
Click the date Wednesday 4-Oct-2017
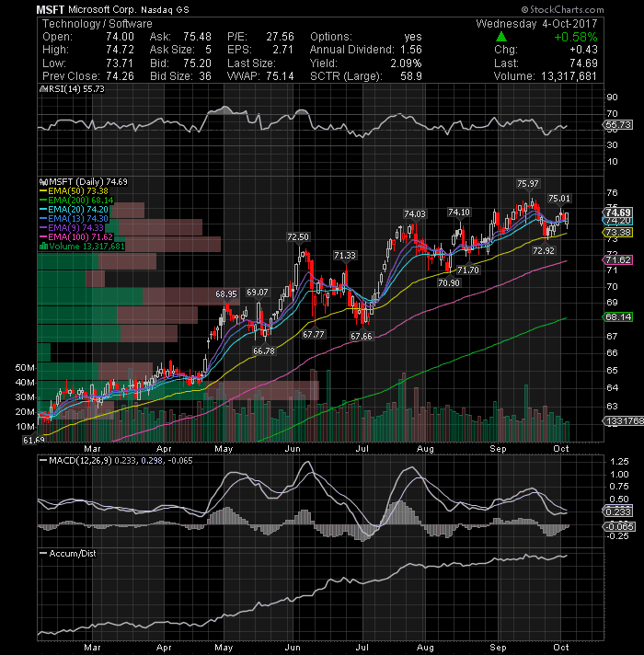click(536, 23)
